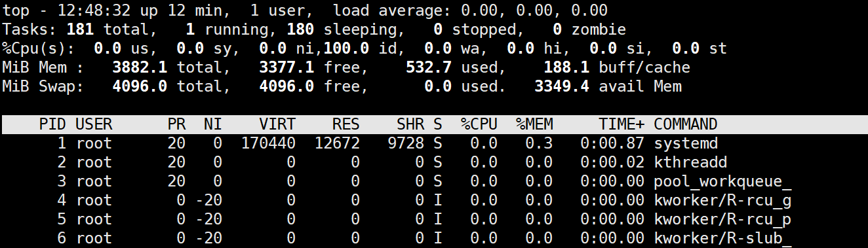Click the 188.1 buff/cache value

point(566,67)
